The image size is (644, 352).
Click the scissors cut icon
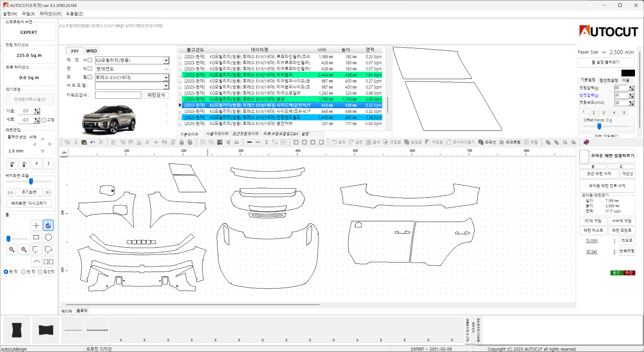[76, 142]
